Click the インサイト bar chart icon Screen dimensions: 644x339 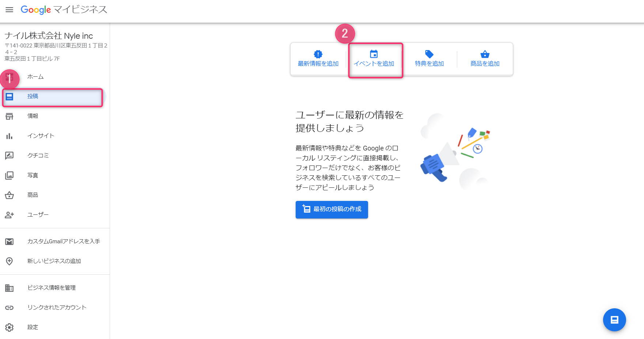point(10,136)
